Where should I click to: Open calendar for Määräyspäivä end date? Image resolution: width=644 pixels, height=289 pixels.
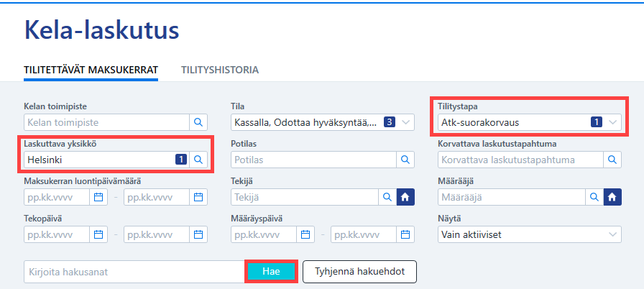coord(405,234)
